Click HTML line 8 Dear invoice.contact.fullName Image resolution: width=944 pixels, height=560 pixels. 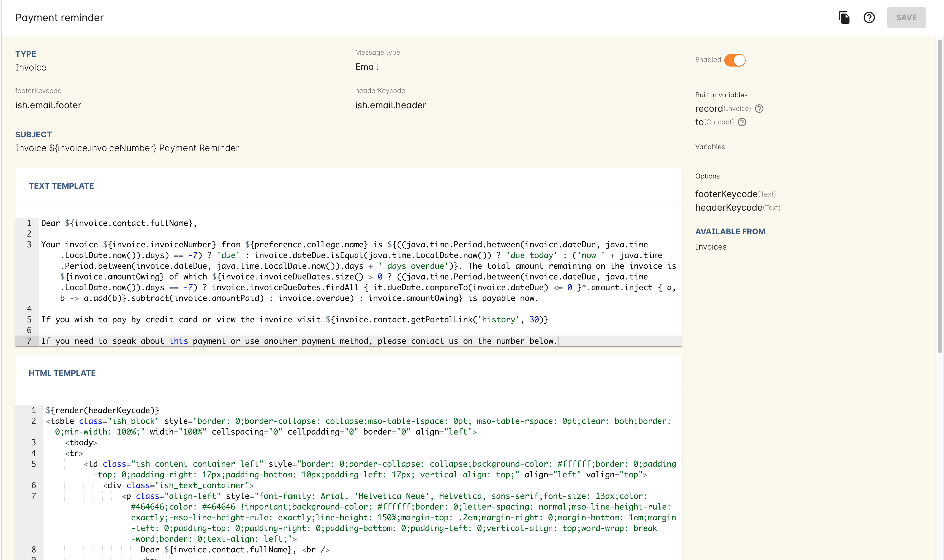pos(235,550)
